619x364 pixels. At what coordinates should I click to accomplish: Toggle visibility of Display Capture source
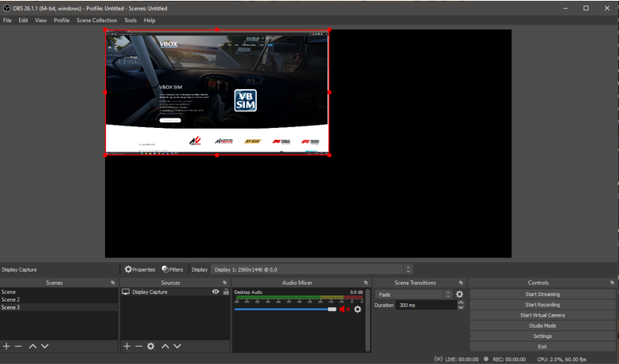click(216, 292)
